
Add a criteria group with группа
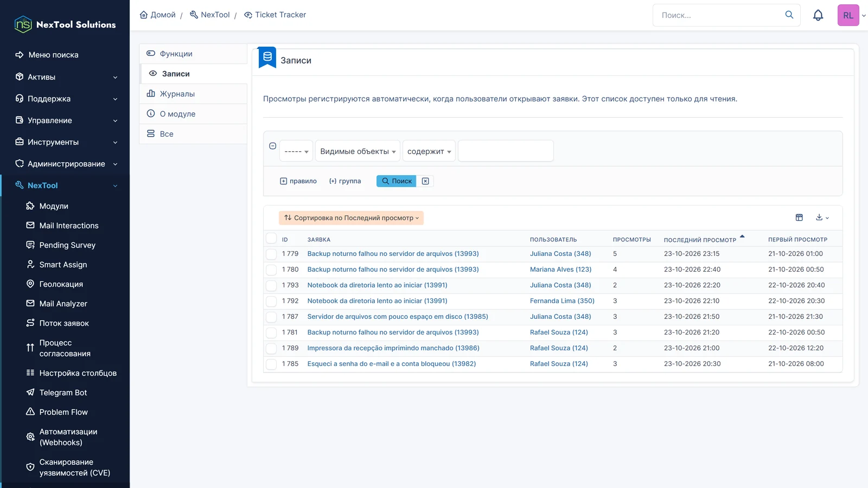click(345, 181)
